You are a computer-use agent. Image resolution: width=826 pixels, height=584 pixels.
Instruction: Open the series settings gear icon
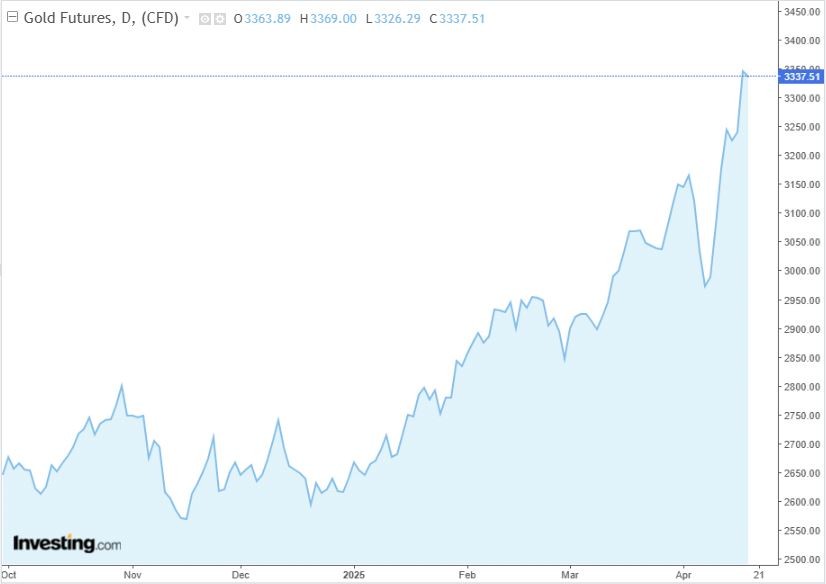tap(219, 18)
